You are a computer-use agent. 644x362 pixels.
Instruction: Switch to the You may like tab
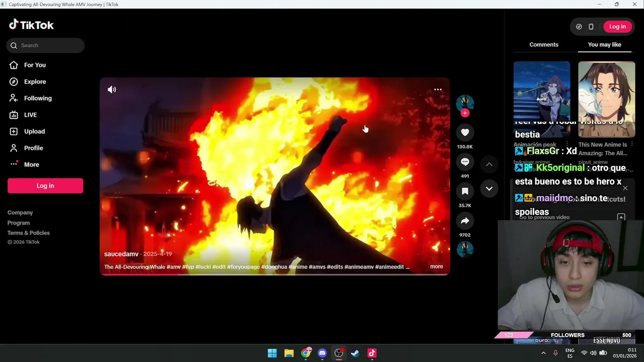point(604,45)
